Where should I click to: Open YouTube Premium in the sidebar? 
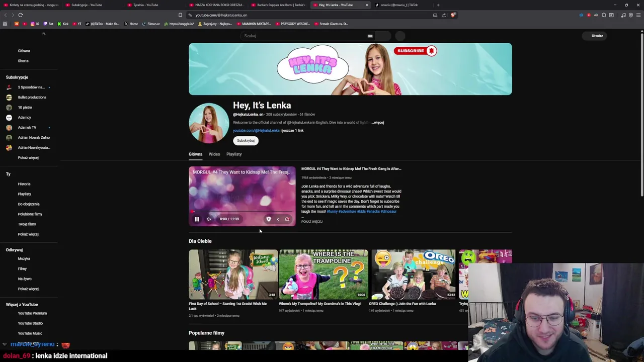[32, 313]
